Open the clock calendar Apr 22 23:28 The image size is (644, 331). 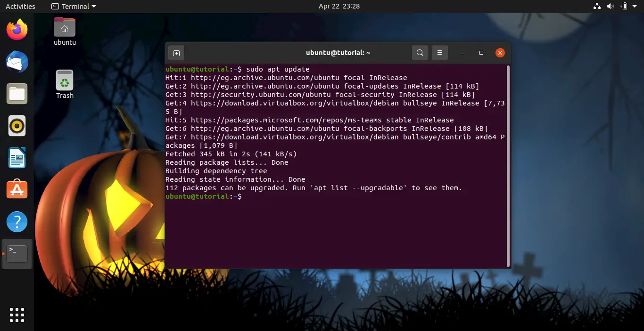tap(339, 6)
